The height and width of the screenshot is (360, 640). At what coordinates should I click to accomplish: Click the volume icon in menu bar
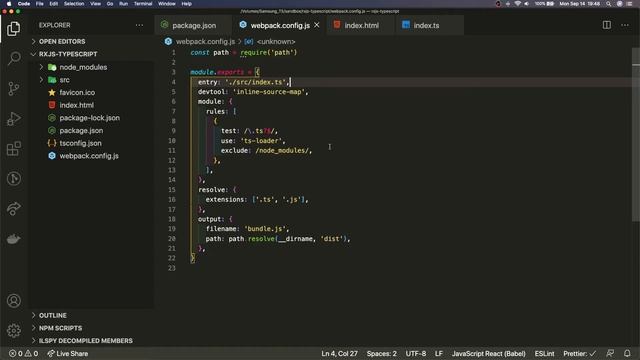527,4
